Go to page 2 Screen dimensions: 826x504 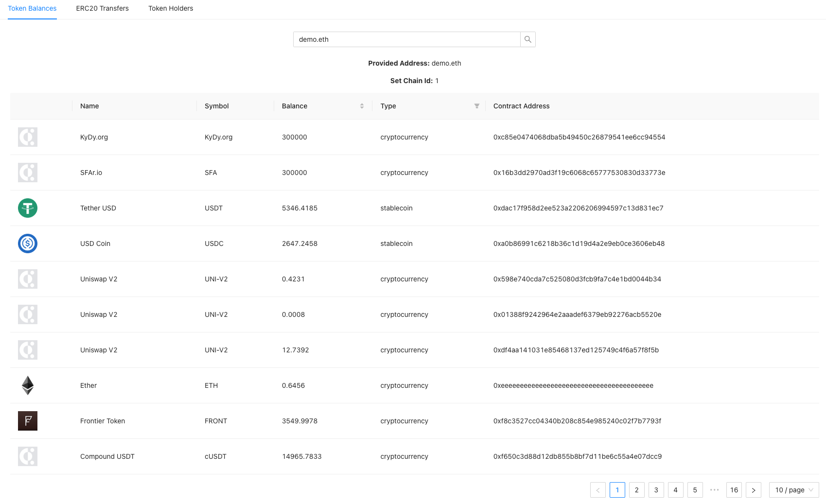click(x=637, y=490)
